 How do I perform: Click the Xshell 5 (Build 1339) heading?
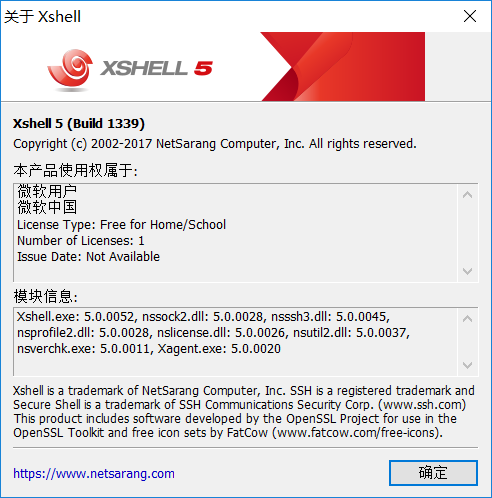pos(79,124)
